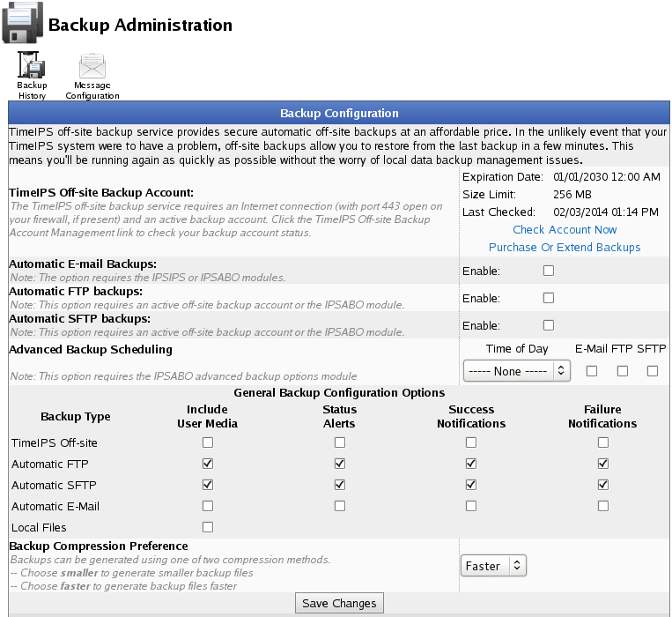The width and height of the screenshot is (672, 617).
Task: Uncheck Status Alerts for Automatic FTP
Action: pos(340,464)
